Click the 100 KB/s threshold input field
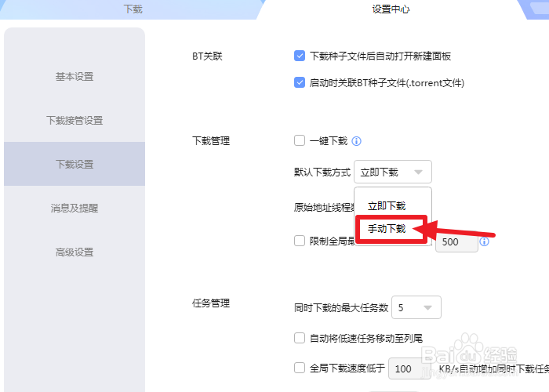Image resolution: width=549 pixels, height=392 pixels. (x=409, y=368)
